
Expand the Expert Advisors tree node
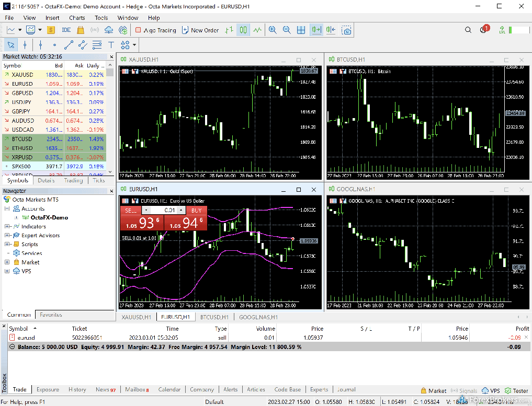[x=7, y=235]
